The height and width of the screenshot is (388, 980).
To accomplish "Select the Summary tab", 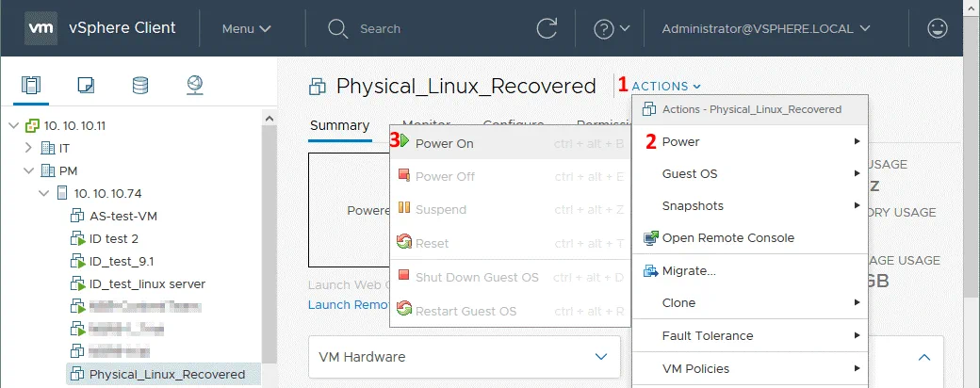I will (339, 125).
